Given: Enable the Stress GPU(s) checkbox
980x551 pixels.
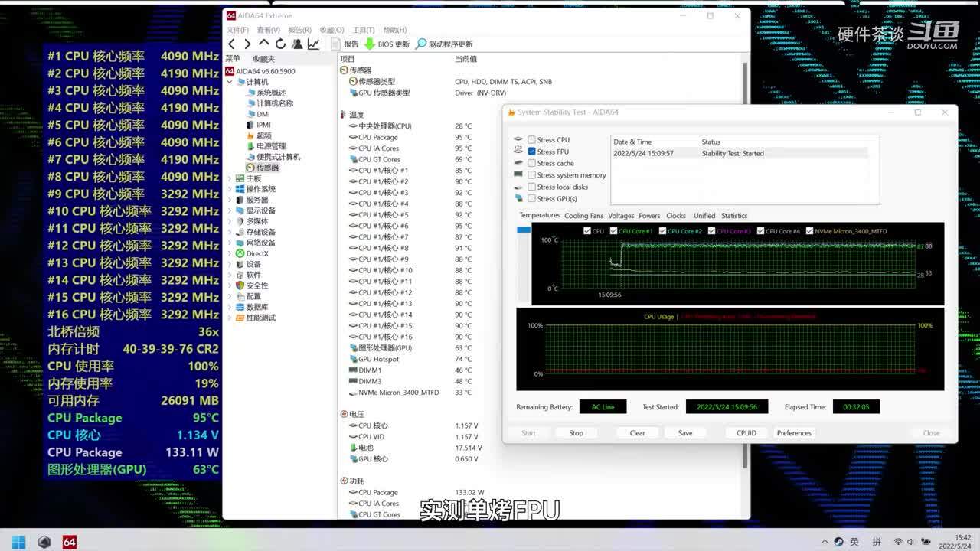Looking at the screenshot, I should point(531,199).
